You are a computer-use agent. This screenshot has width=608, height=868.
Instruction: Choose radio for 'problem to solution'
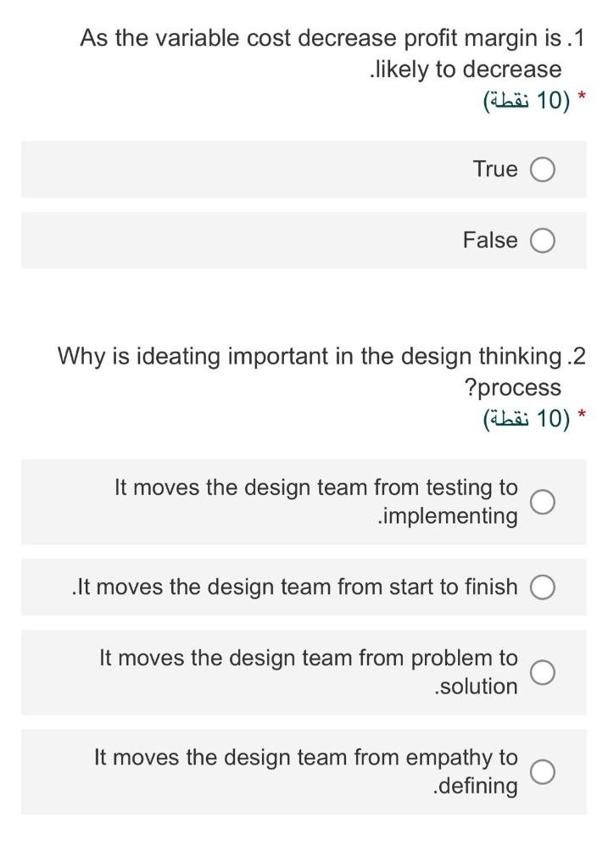[543, 672]
